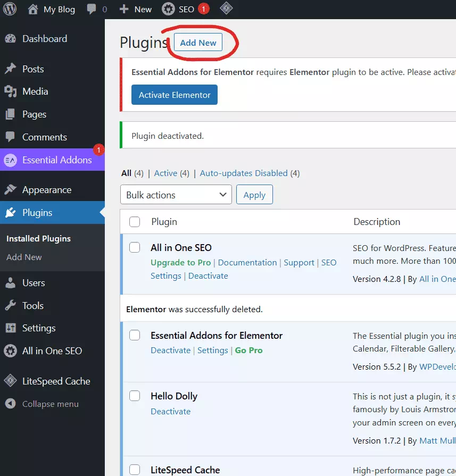Click the LiteSpeed diamond icon in admin bar
Viewport: 456px width, 476px height.
coord(226,9)
